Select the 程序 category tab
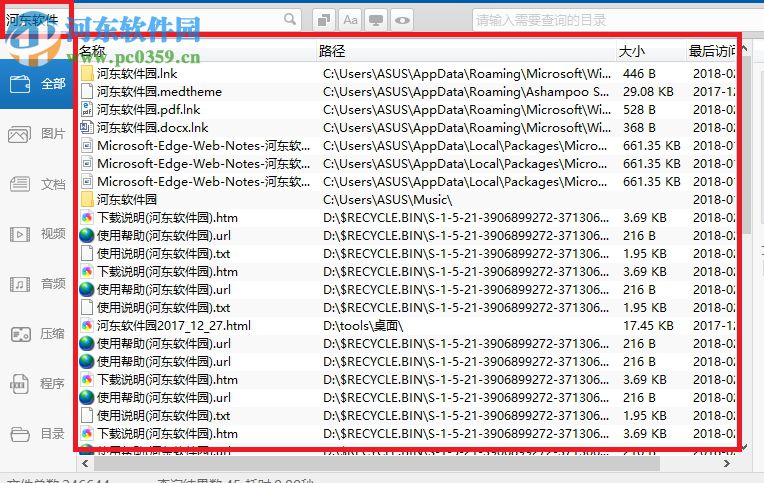Screen dimensions: 764x483 [x=37, y=384]
